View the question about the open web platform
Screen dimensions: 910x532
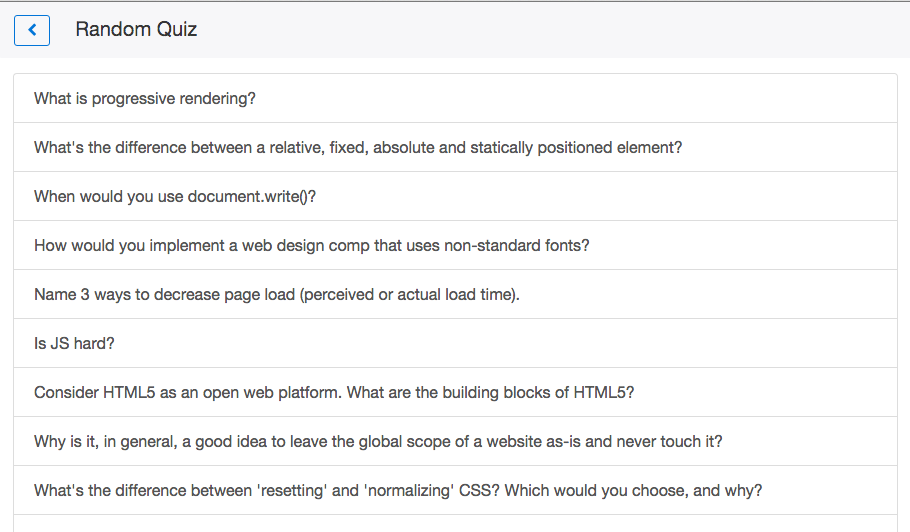coord(334,393)
